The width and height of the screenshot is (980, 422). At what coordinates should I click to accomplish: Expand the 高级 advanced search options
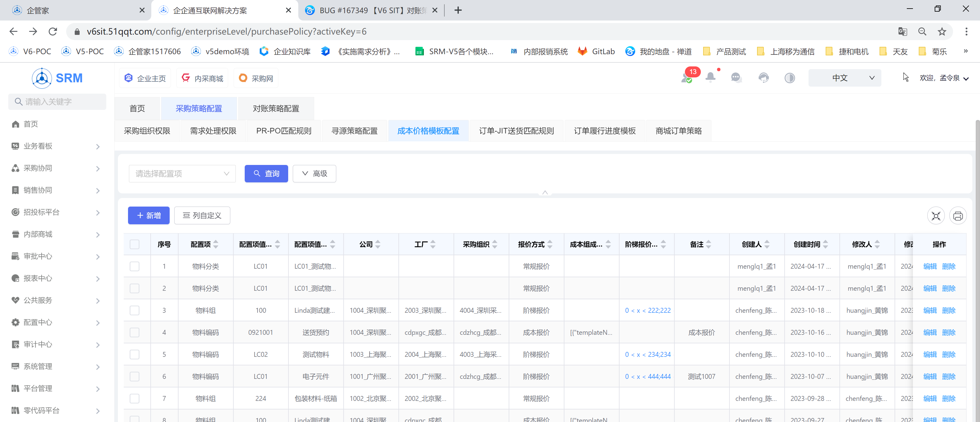pyautogui.click(x=314, y=174)
